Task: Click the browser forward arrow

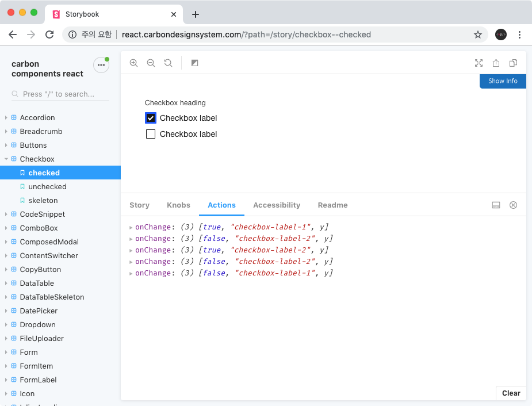Action: click(31, 35)
